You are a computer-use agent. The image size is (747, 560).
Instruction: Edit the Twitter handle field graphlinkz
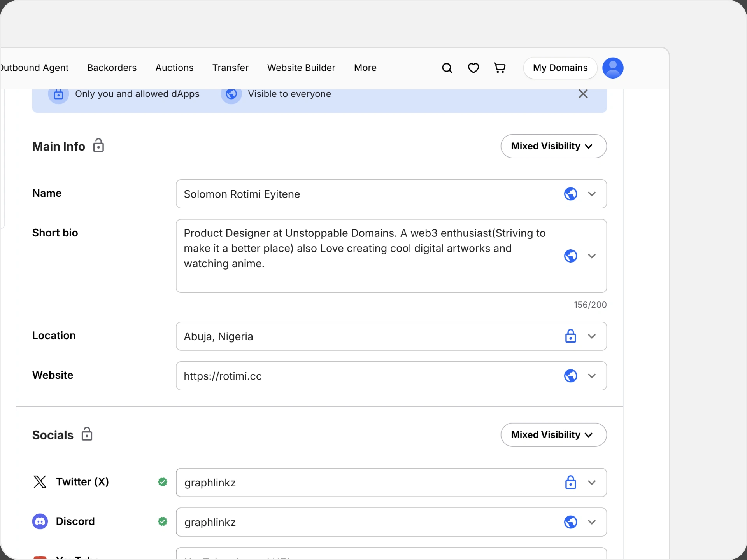click(391, 482)
